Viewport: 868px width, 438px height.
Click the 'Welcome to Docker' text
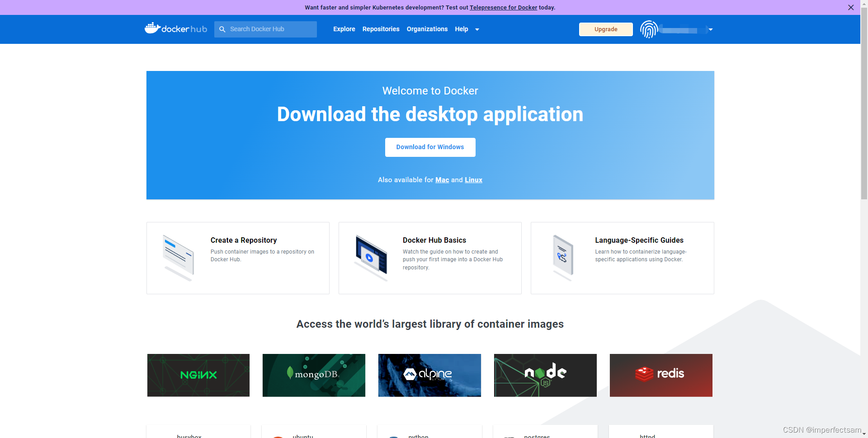430,91
